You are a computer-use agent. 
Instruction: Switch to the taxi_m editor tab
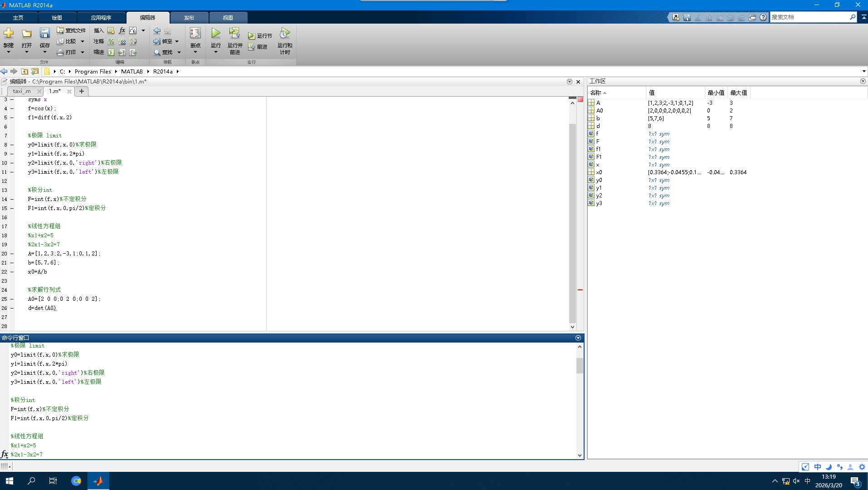pos(22,91)
